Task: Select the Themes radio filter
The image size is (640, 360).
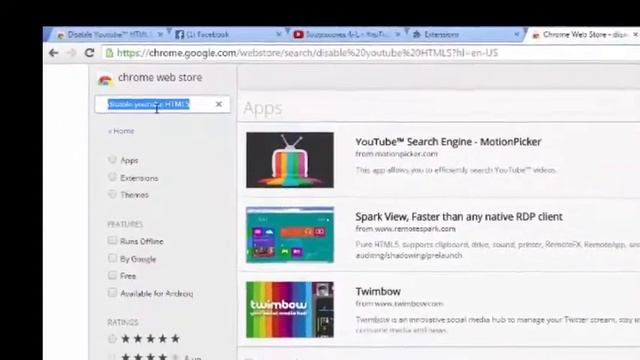Action: (x=112, y=194)
